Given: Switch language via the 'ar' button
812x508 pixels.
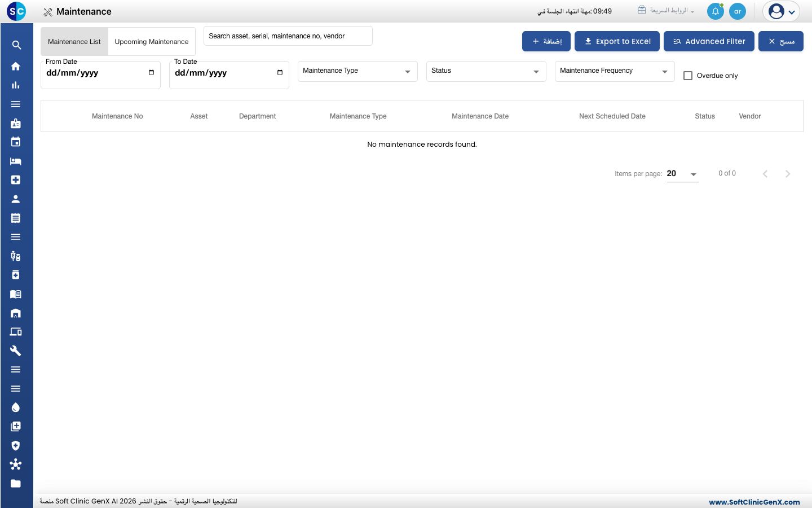Looking at the screenshot, I should [x=738, y=11].
